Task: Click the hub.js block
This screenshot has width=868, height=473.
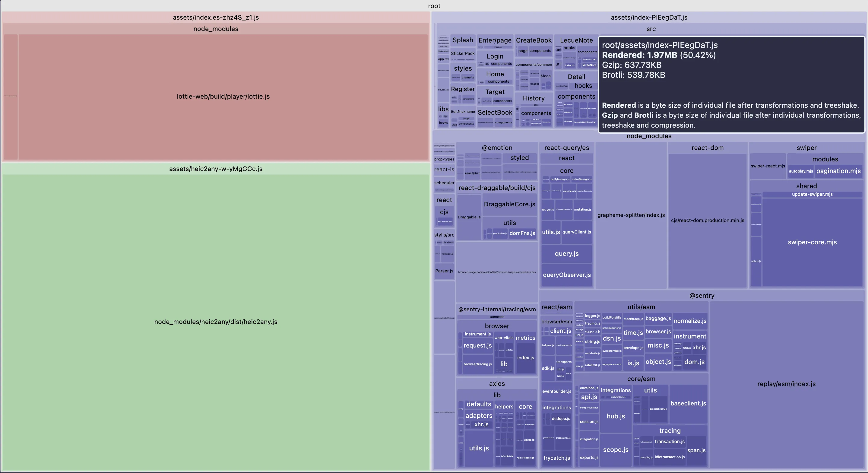Action: pyautogui.click(x=616, y=416)
